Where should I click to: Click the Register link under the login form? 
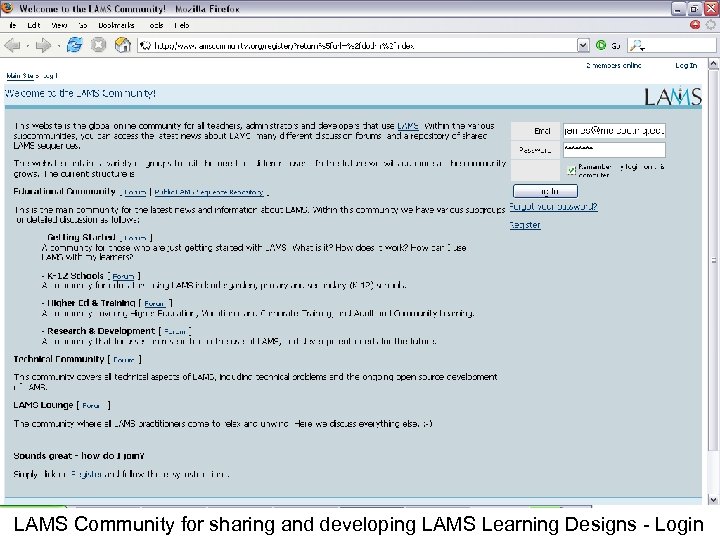pos(525,225)
